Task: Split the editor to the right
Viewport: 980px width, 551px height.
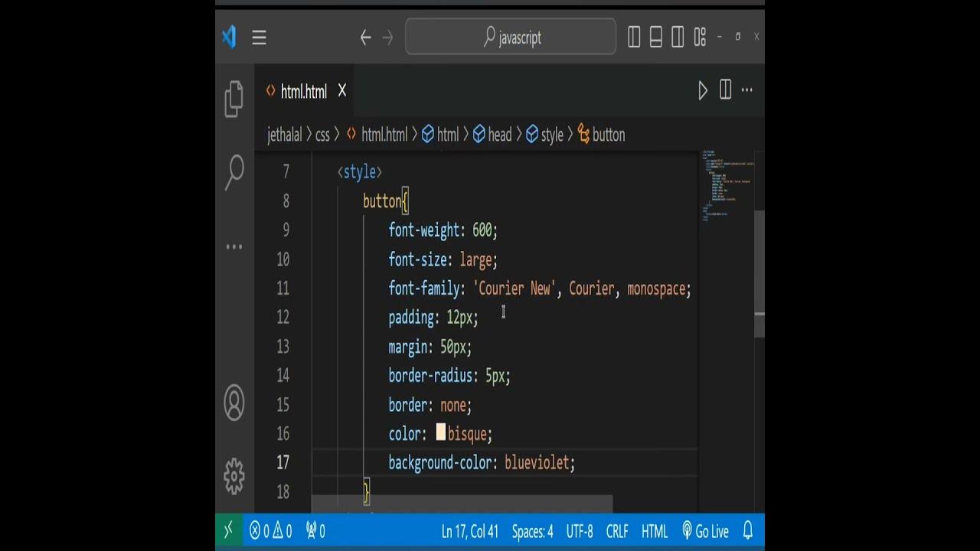Action: pyautogui.click(x=725, y=90)
